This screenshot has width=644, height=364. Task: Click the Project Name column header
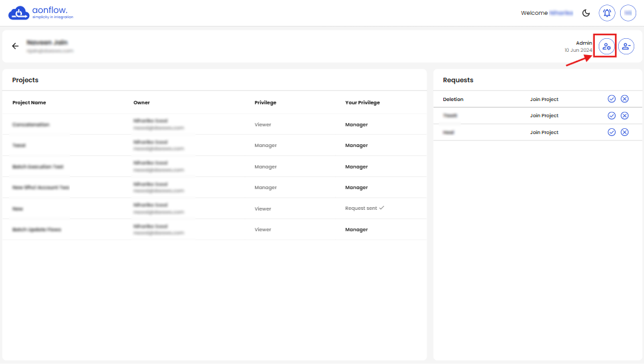click(29, 102)
